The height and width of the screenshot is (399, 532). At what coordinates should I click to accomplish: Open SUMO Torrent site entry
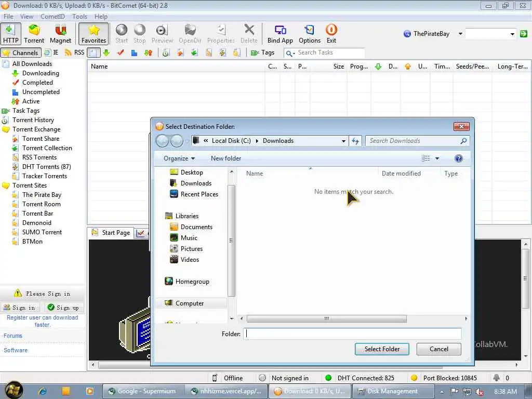[42, 232]
